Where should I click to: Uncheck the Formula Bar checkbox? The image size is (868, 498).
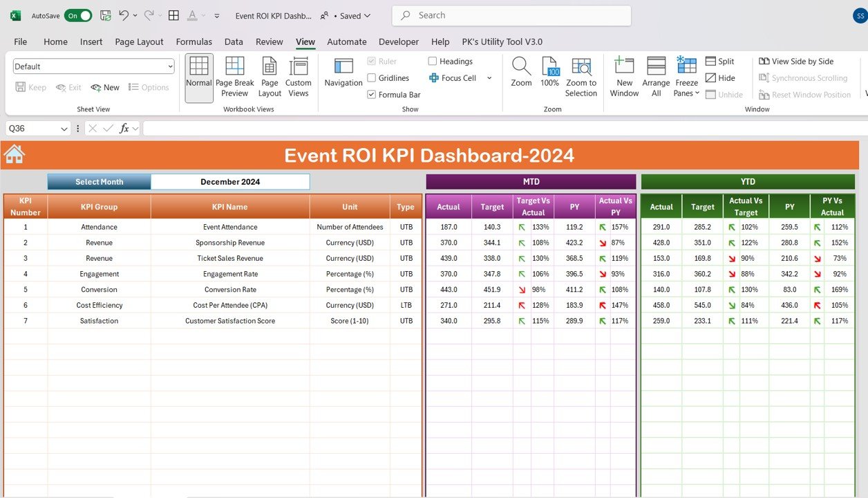(372, 95)
